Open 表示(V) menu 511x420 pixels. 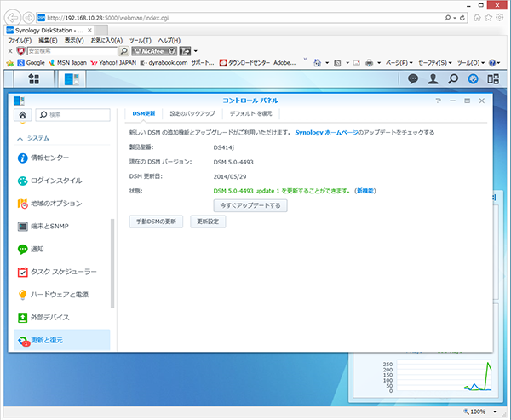(74, 40)
